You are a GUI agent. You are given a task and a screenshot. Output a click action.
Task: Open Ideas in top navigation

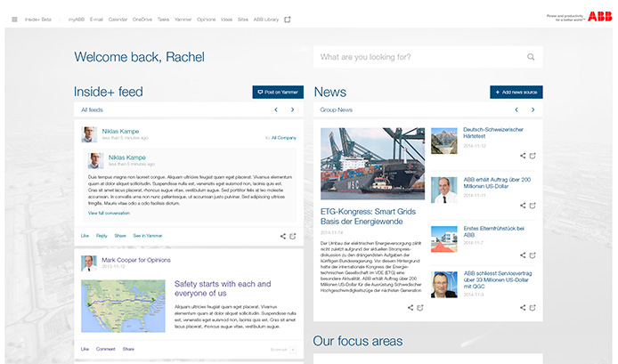[226, 20]
